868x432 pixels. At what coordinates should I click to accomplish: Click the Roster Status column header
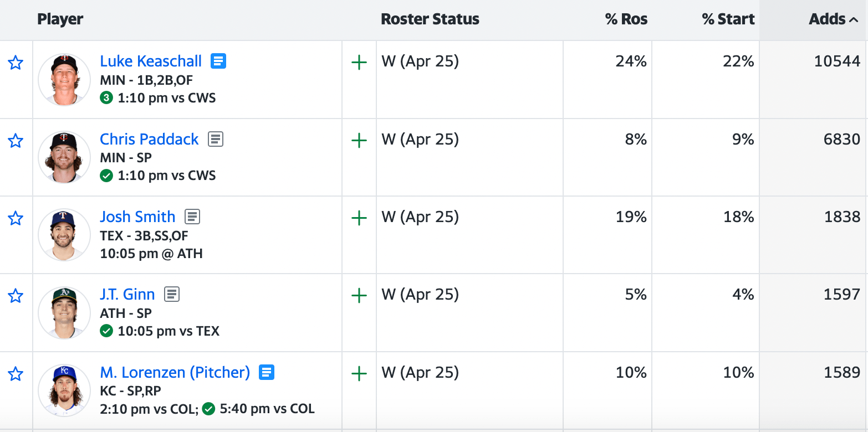point(430,19)
